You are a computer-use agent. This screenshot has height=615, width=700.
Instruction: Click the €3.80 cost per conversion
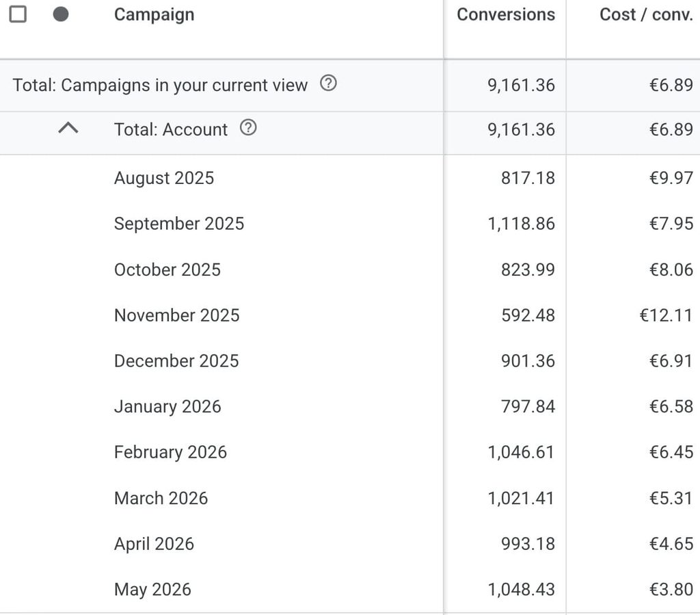click(671, 590)
